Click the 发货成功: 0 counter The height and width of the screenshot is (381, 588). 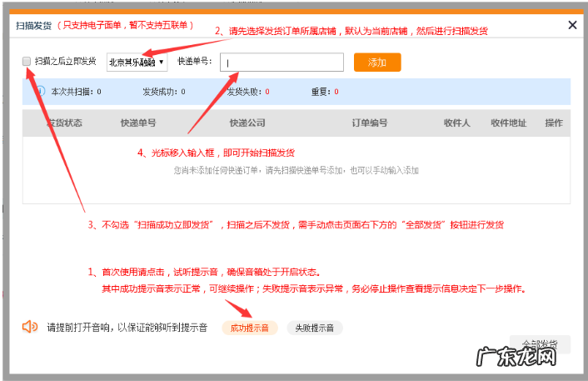point(164,92)
